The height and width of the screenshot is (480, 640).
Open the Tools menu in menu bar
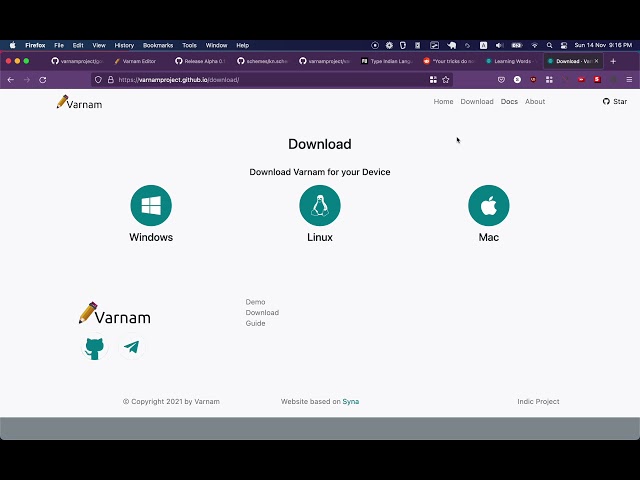tap(189, 45)
